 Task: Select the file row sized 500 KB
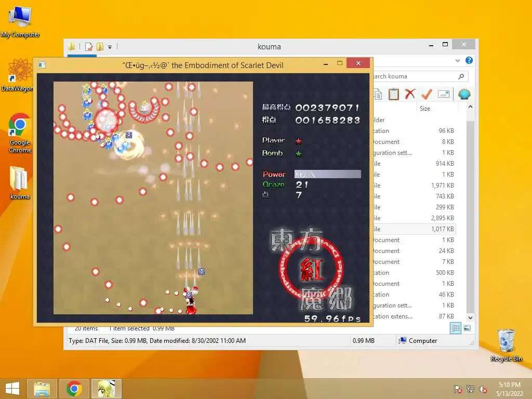tap(414, 273)
